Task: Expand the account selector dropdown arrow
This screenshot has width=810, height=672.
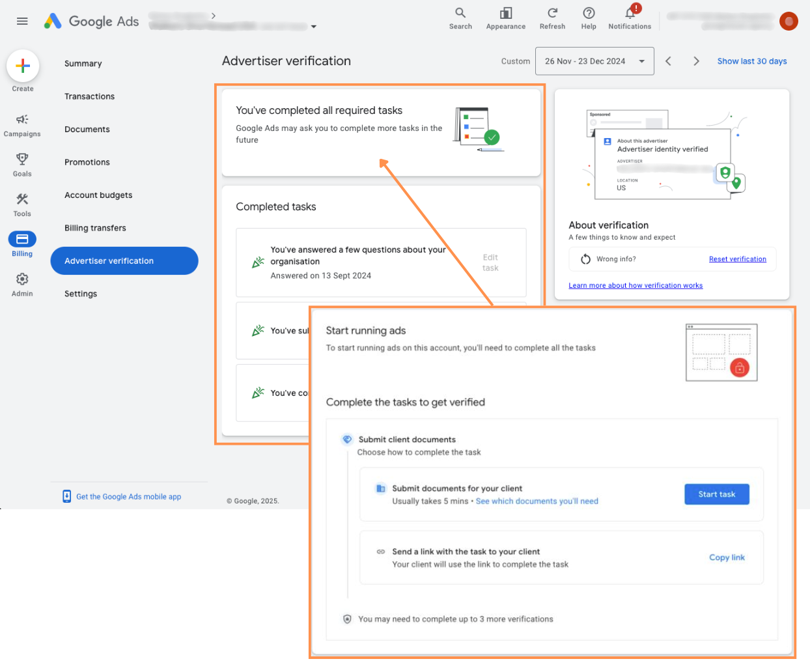Action: pyautogui.click(x=314, y=27)
